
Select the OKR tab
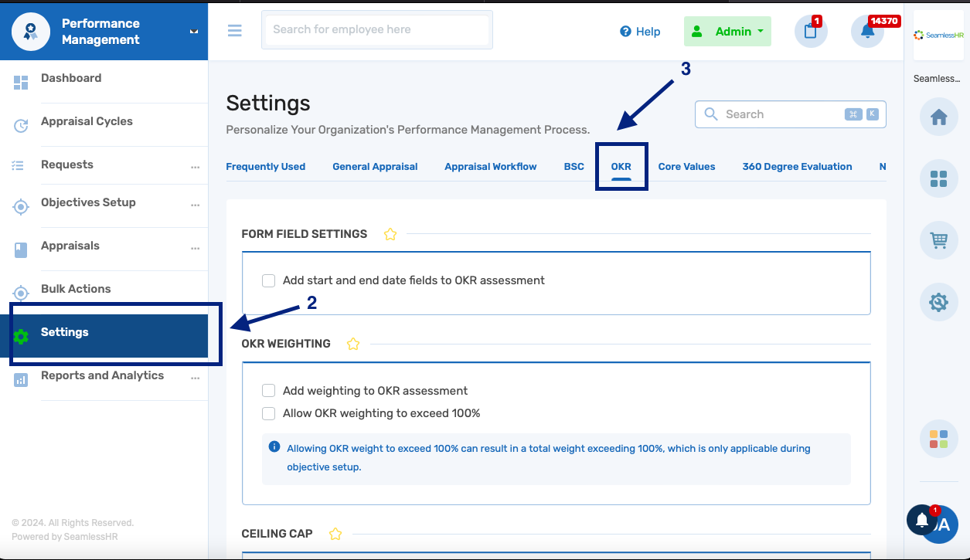tap(621, 167)
